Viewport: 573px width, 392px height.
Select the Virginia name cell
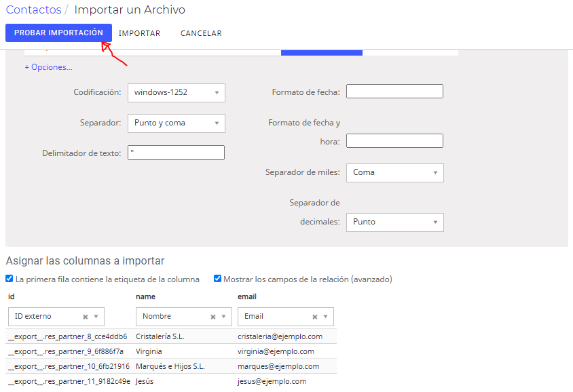[x=149, y=351]
